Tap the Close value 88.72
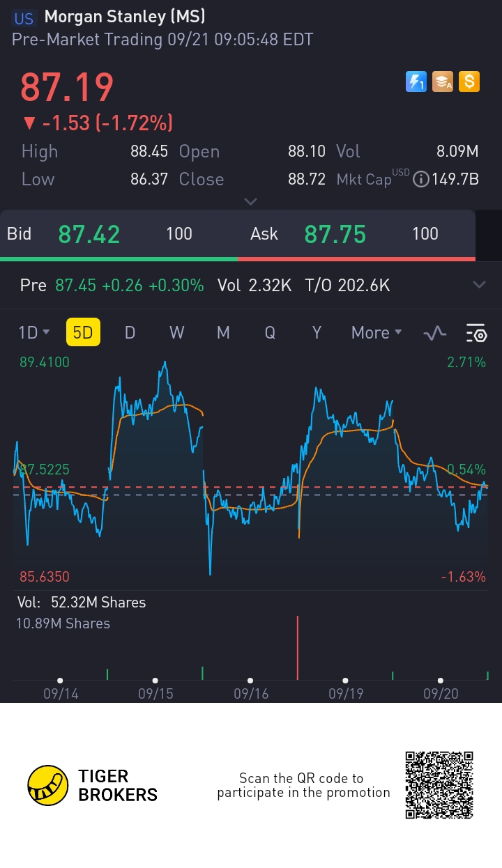Image resolution: width=502 pixels, height=868 pixels. pos(307,179)
